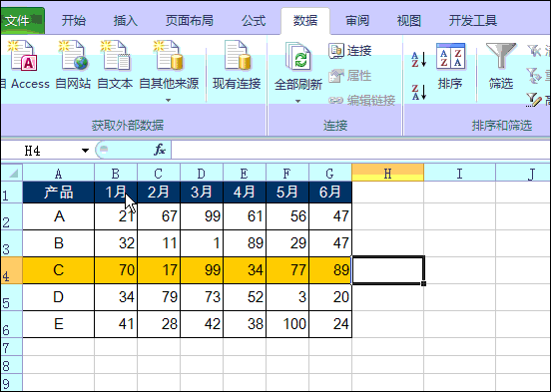Click the 1月 header cell
Screen dimensions: 551x392
(116, 193)
